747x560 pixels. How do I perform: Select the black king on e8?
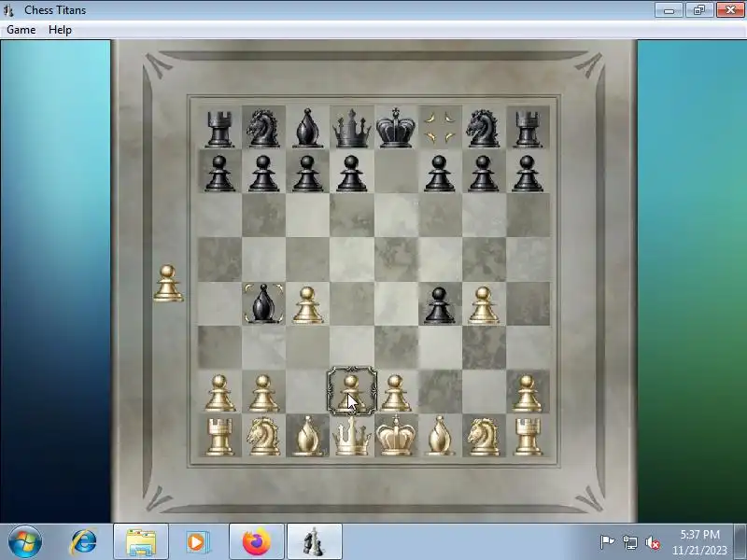[x=395, y=128]
